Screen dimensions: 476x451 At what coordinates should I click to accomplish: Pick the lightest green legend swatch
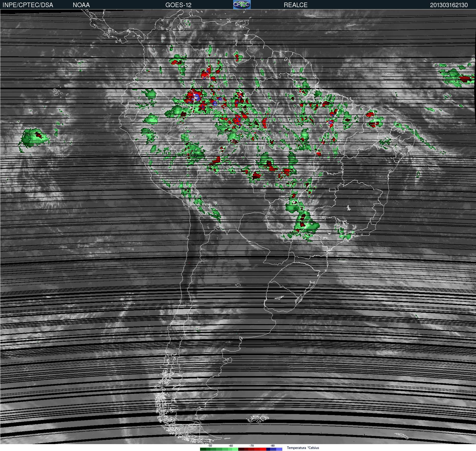235,449
